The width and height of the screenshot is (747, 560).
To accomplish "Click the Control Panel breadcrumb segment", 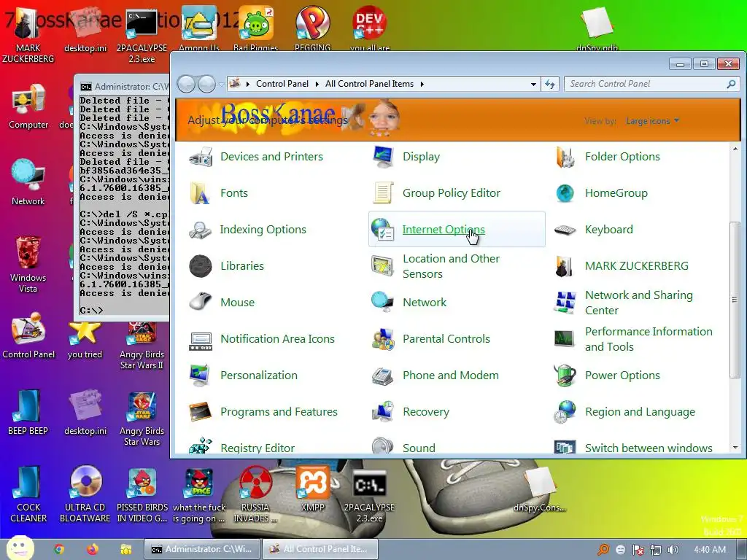I will 282,84.
